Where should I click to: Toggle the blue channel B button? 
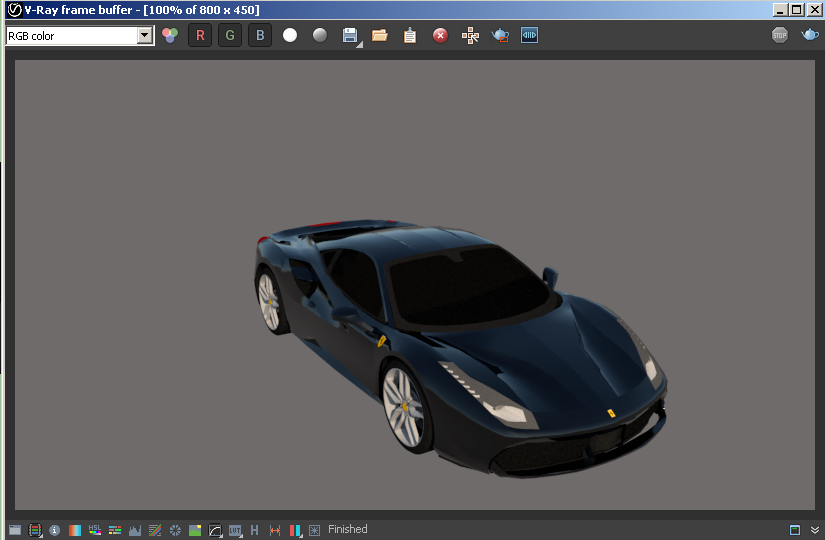260,35
